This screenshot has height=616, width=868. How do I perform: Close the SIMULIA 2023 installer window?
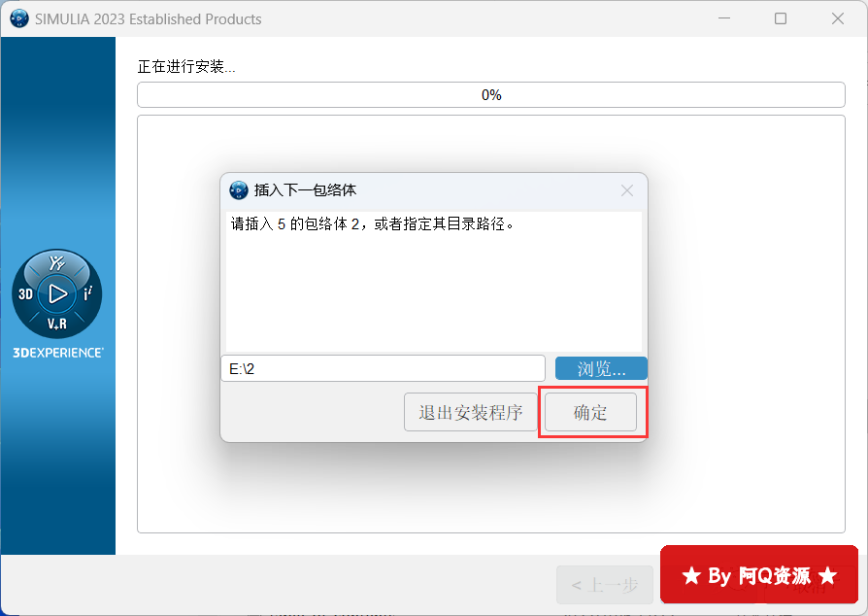coord(838,18)
